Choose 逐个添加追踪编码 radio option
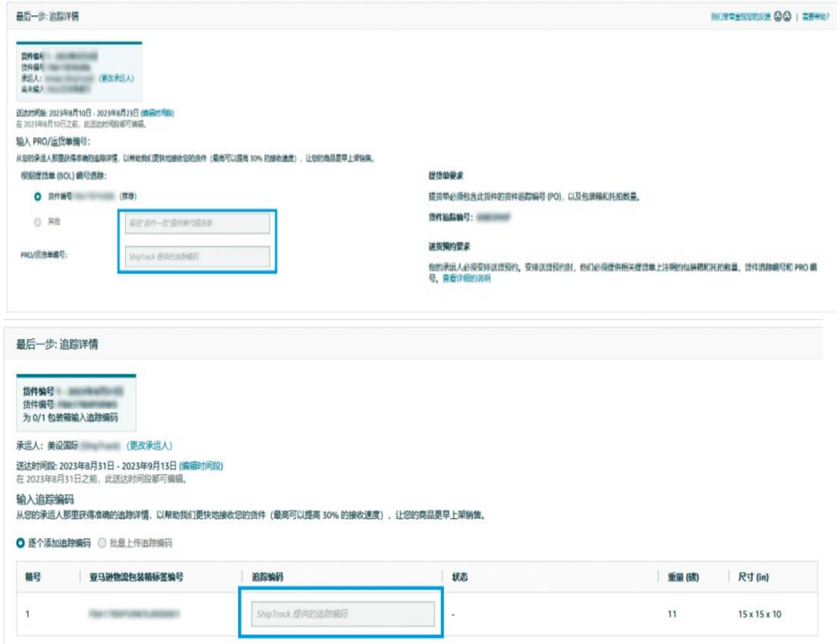This screenshot has height=644, width=840. click(x=21, y=543)
